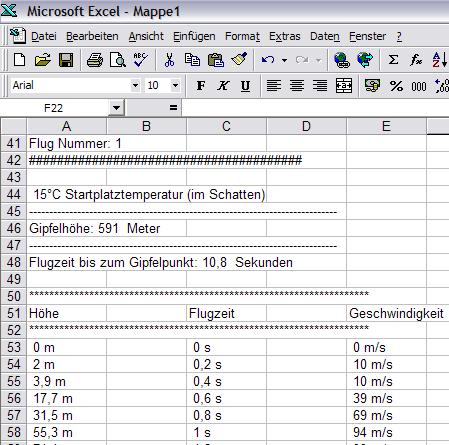The width and height of the screenshot is (449, 445).
Task: Open the Extras menu
Action: click(x=285, y=36)
